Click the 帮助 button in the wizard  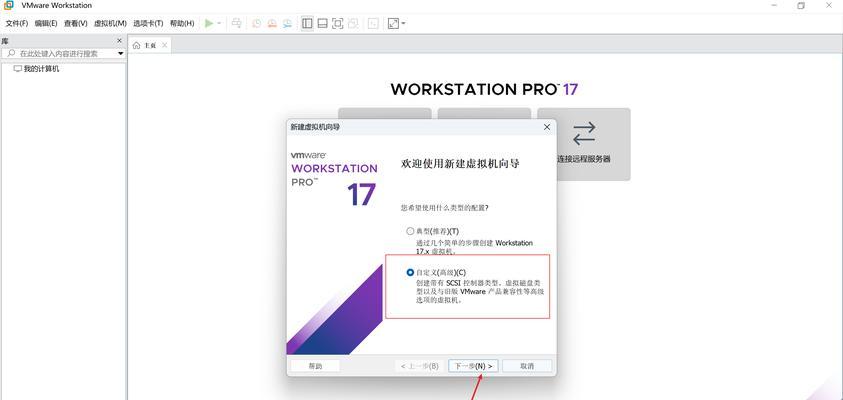click(315, 366)
